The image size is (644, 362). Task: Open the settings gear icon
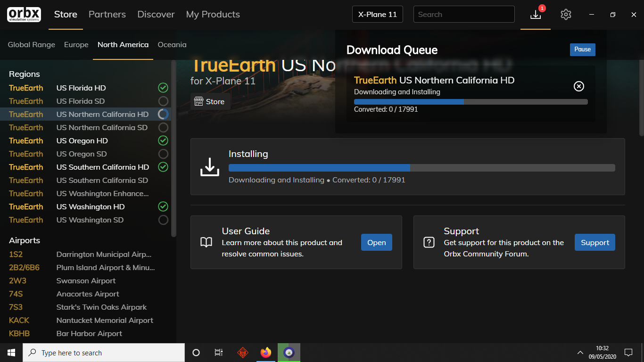point(566,15)
